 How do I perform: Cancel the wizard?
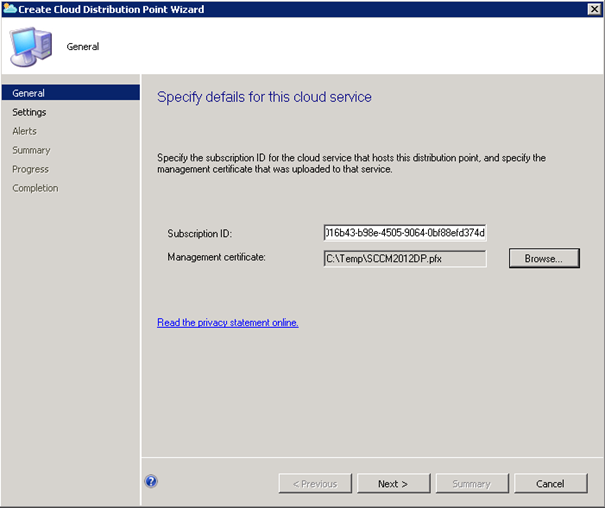(x=550, y=484)
